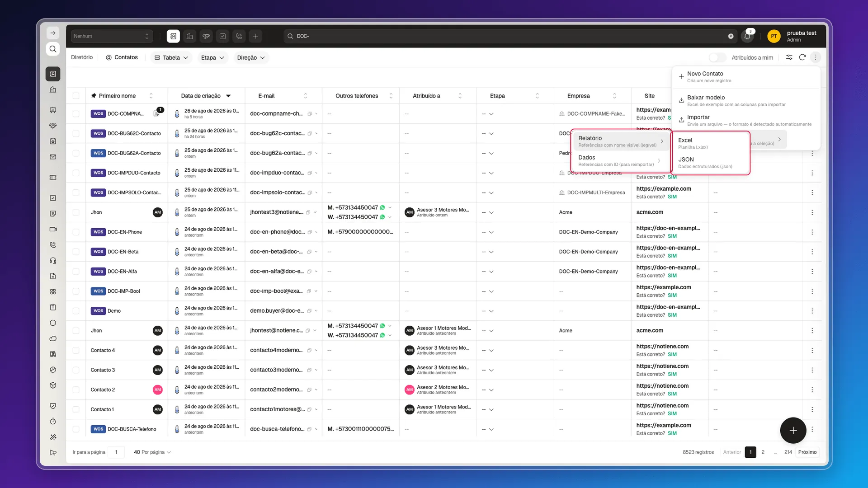
Task: Open Dados export submenu
Action: tap(620, 160)
